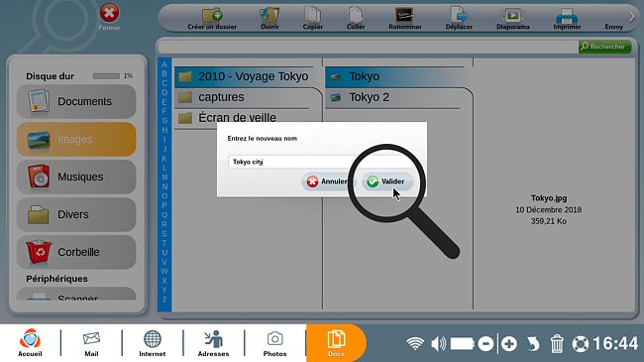
Task: Click the Wi-Fi status icon
Action: [x=415, y=343]
